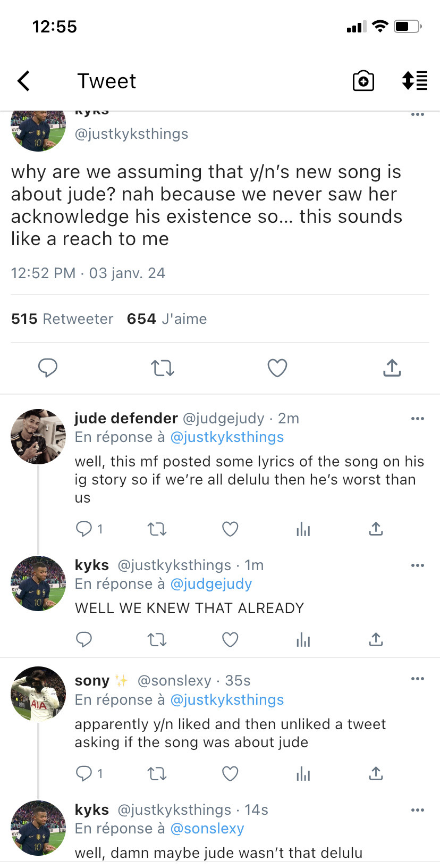
Task: Open @judgejudy mention link in kyks's reply
Action: tap(211, 584)
